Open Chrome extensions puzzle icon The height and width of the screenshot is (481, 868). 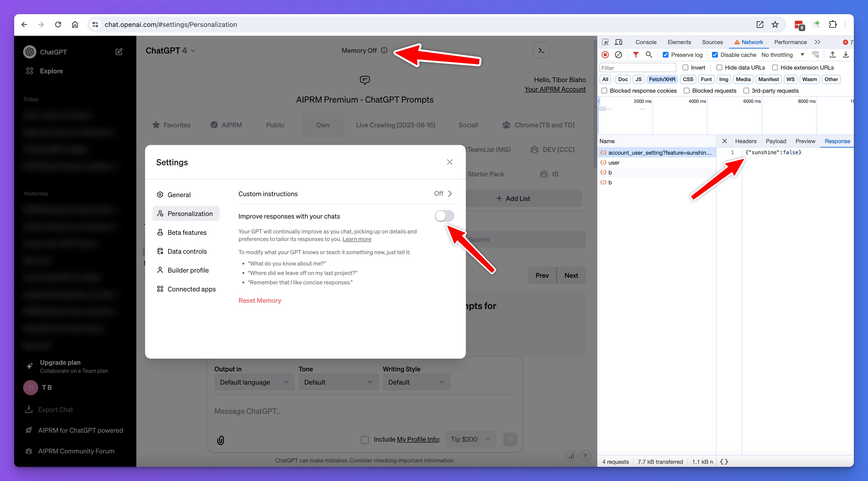pyautogui.click(x=833, y=25)
